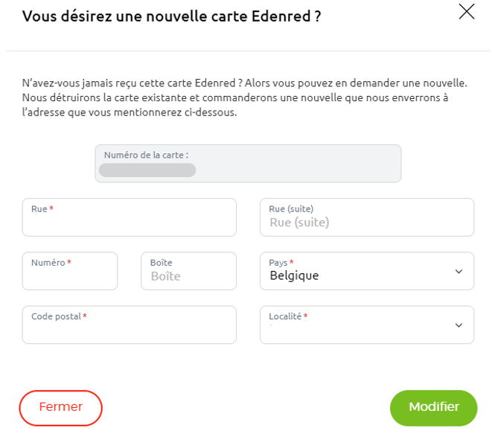Click the "Belgique" selected country value
This screenshot has height=448, width=492.
coord(294,276)
